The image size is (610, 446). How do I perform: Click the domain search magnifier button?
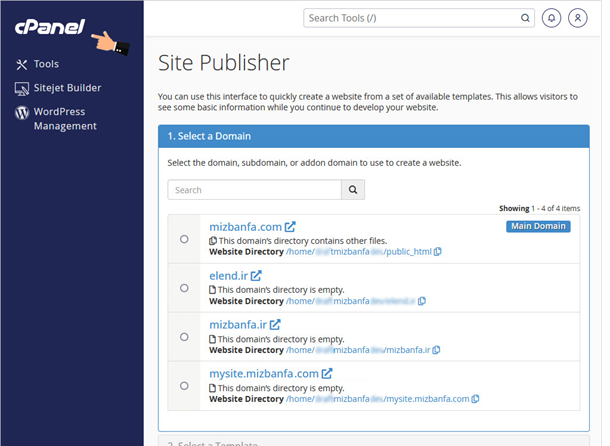coord(353,190)
